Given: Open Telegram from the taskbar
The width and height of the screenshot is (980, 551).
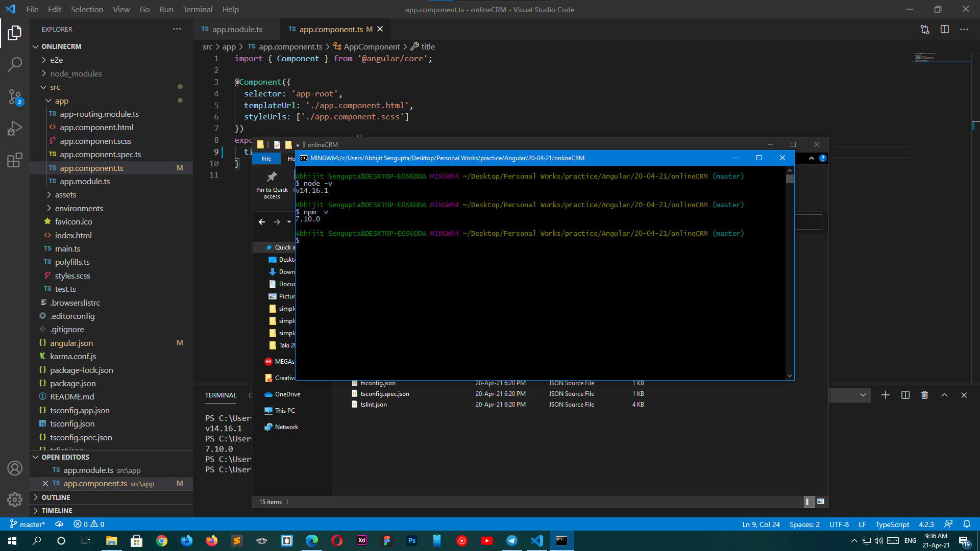Looking at the screenshot, I should pos(512,541).
